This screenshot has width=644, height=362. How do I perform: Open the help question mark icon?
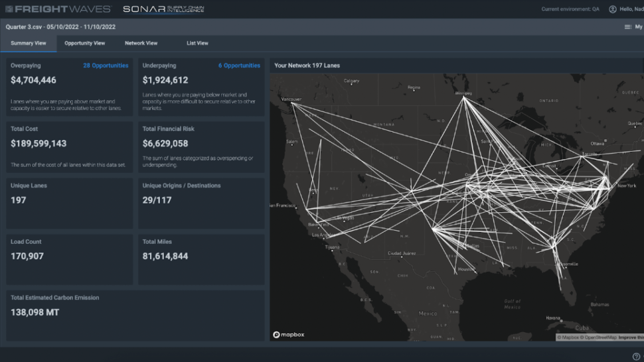click(636, 356)
